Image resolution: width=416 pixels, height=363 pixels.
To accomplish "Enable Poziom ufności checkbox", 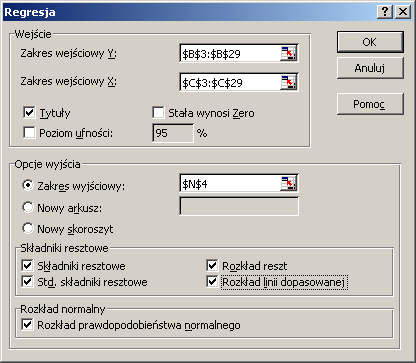I will point(29,133).
